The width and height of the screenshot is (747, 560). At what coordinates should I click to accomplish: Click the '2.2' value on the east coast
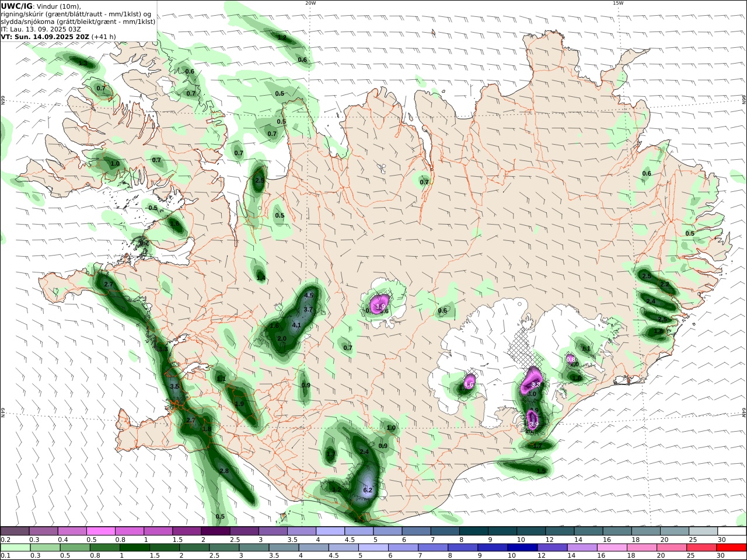pos(665,284)
